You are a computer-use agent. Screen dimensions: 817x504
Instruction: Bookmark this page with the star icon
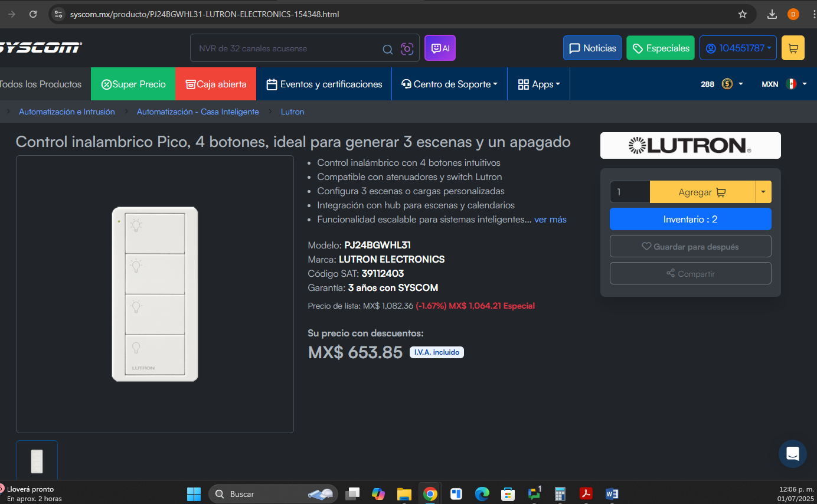(743, 14)
